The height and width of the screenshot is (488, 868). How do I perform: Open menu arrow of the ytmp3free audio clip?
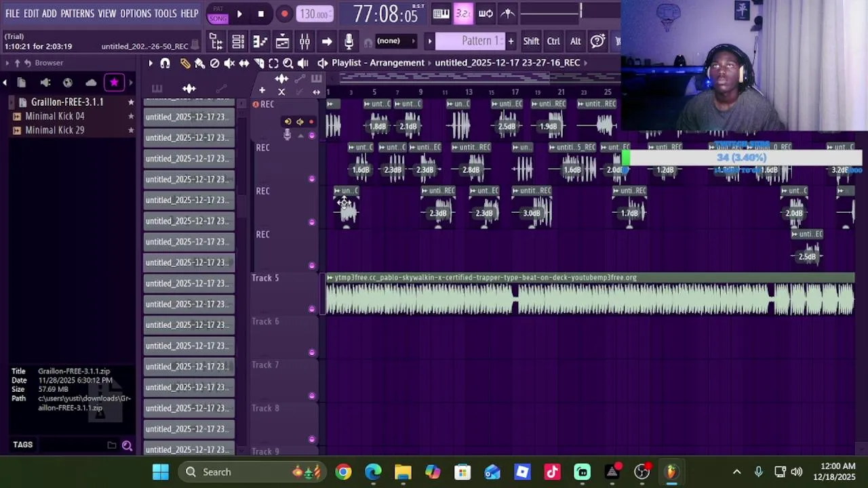(330, 278)
